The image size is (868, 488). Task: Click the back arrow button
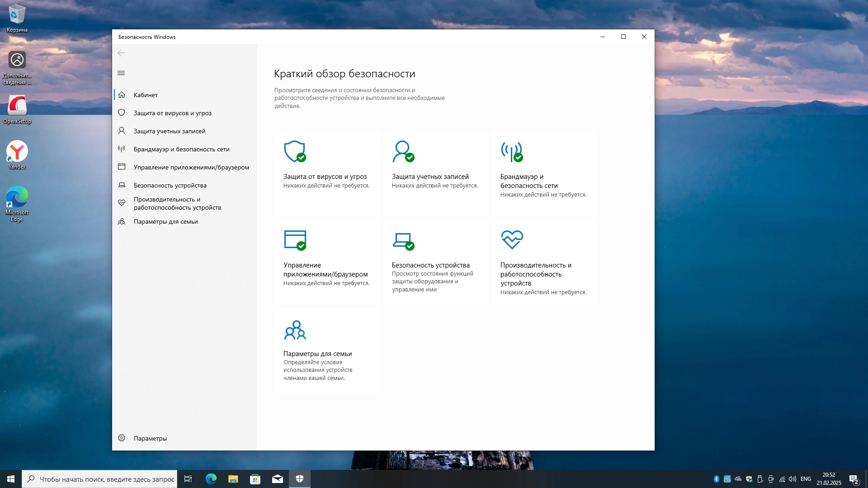click(121, 53)
